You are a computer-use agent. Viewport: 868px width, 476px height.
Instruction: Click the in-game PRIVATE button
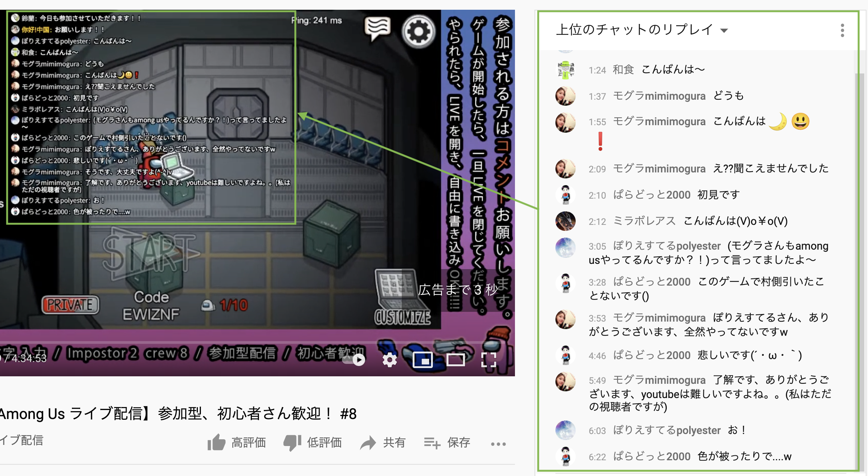coord(70,305)
